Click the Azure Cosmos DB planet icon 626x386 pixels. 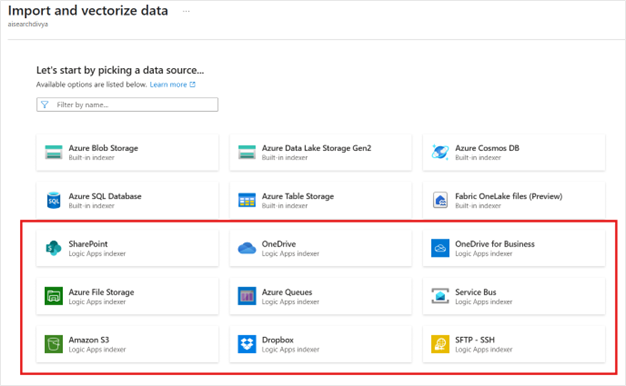440,152
